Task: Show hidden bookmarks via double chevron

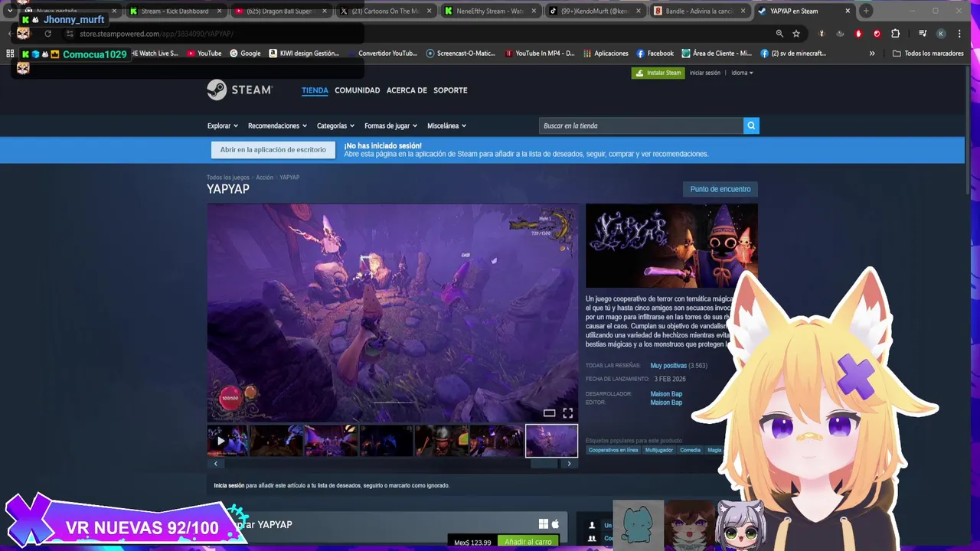Action: pos(871,54)
